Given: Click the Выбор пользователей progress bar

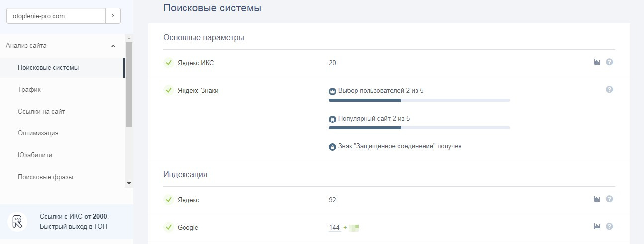Looking at the screenshot, I should (419, 100).
